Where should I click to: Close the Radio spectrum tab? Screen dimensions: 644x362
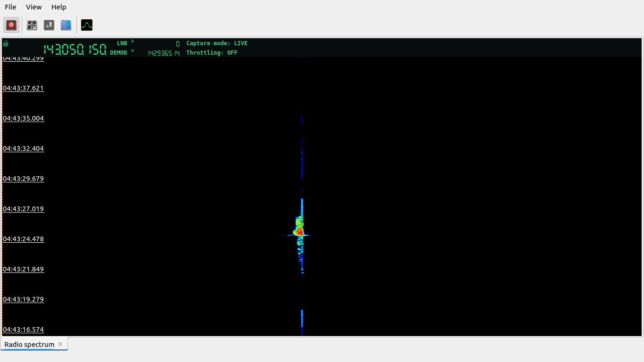(60, 344)
